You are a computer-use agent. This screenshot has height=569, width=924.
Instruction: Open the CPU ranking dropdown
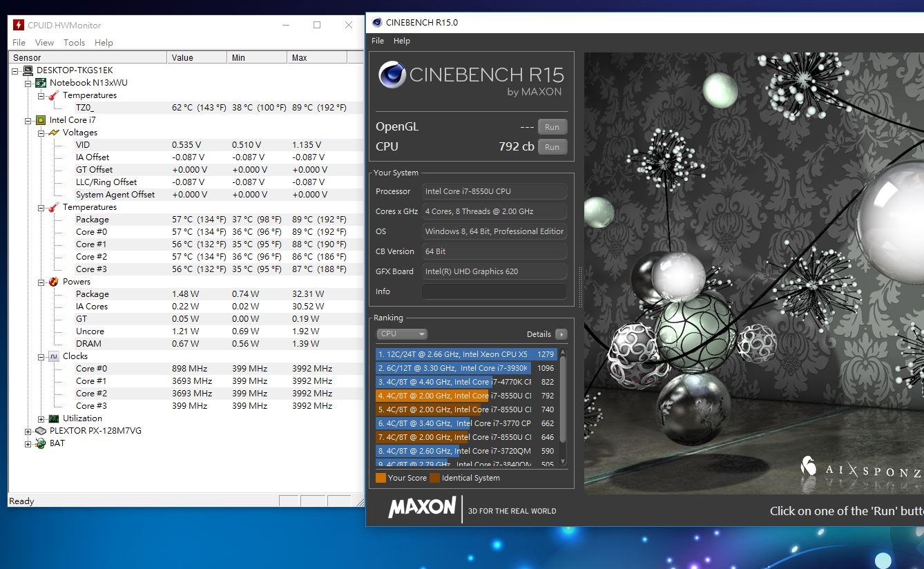(402, 334)
